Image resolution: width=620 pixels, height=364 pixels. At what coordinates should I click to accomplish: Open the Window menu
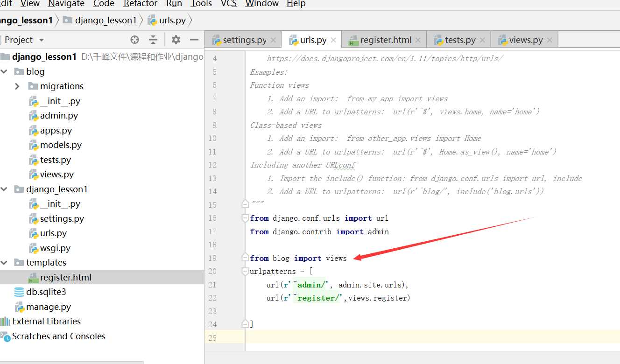[x=262, y=4]
